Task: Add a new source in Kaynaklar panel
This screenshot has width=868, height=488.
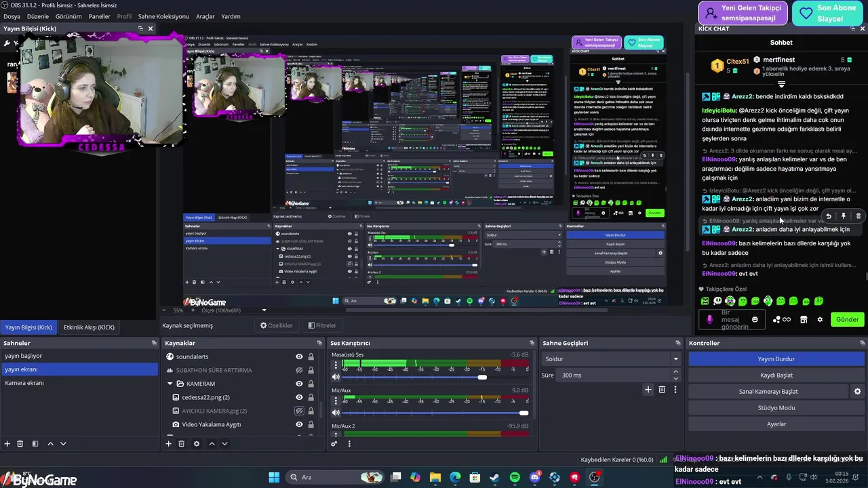Action: click(x=168, y=444)
